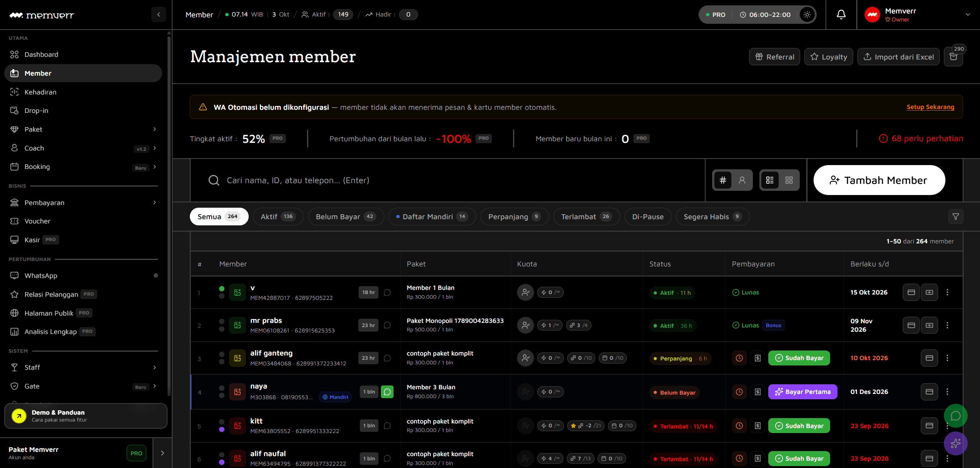Click the 68 perlu perhatian alert
The width and height of the screenshot is (980, 468).
click(x=921, y=139)
